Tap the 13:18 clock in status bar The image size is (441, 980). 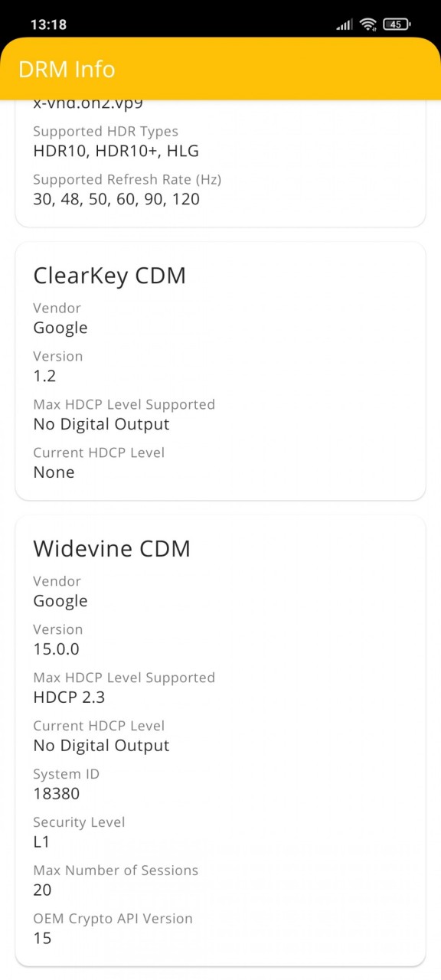tap(48, 24)
